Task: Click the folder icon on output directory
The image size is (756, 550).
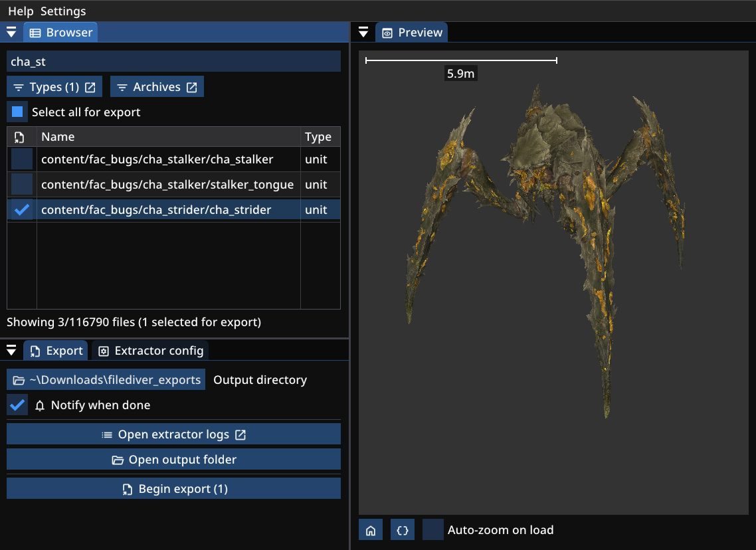Action: point(18,380)
